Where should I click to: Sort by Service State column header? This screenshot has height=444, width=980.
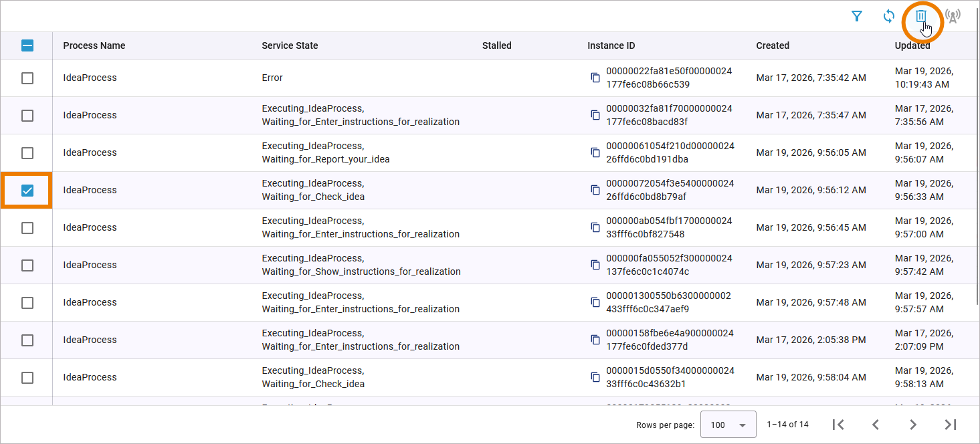point(290,45)
